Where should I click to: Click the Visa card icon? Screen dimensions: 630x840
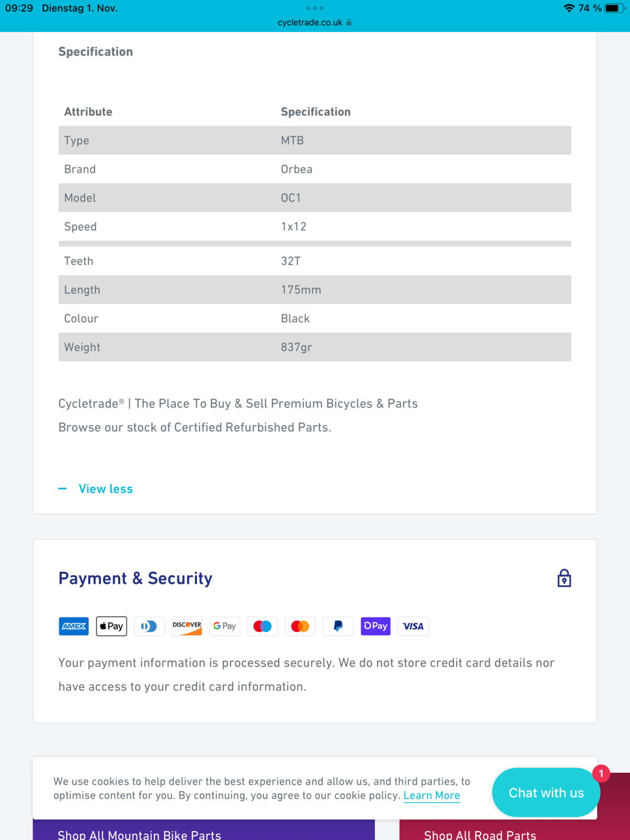pos(413,626)
